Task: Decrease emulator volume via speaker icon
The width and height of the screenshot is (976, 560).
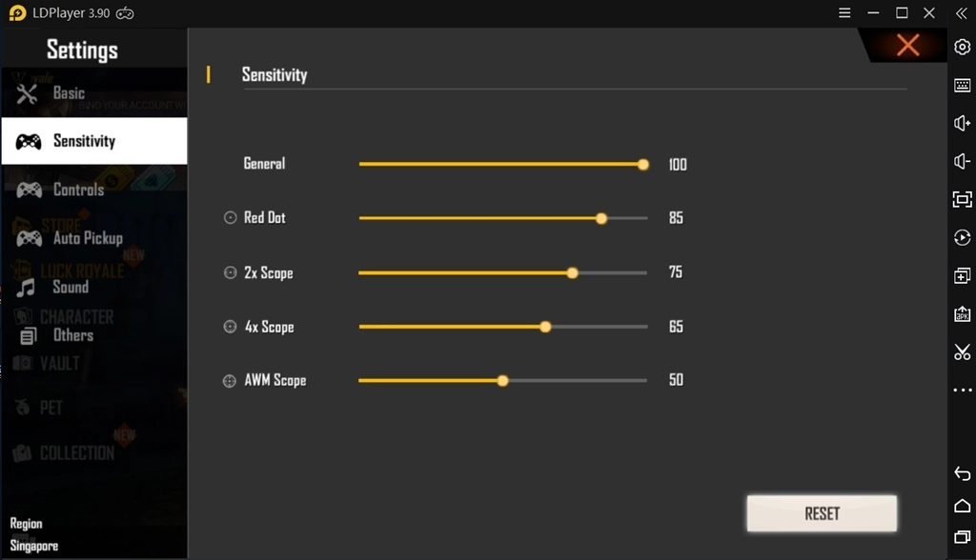Action: (962, 161)
